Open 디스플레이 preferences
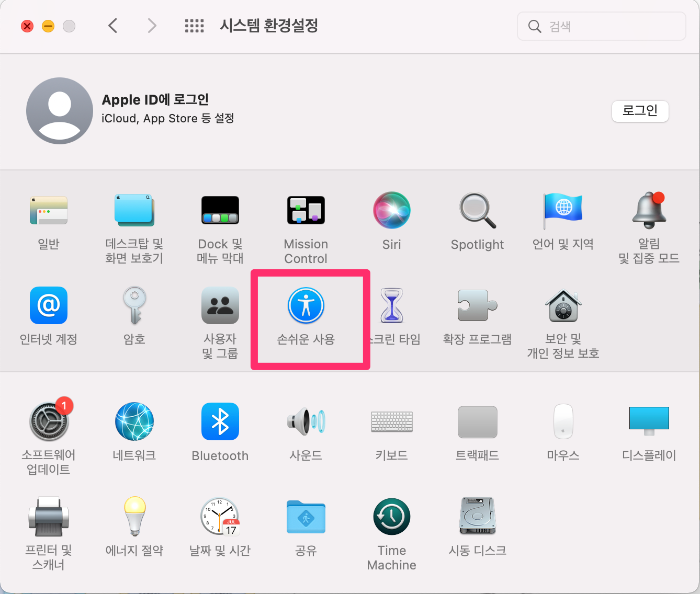This screenshot has height=594, width=700. 649,421
